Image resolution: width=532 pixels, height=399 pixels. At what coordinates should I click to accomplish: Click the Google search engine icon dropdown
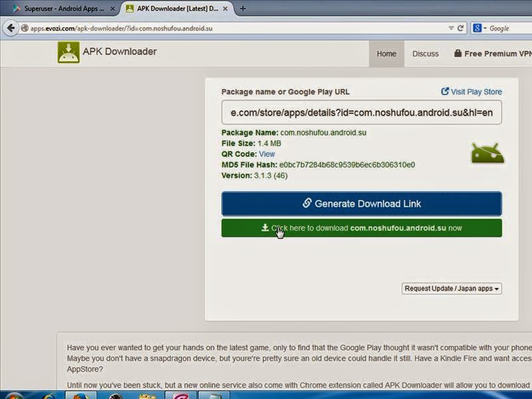(479, 28)
